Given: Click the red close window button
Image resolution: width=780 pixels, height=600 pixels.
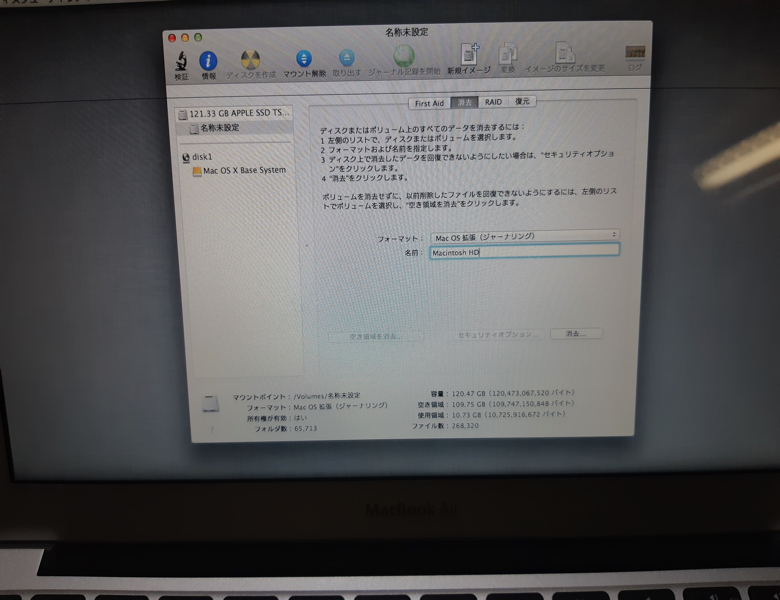Looking at the screenshot, I should point(172,38).
